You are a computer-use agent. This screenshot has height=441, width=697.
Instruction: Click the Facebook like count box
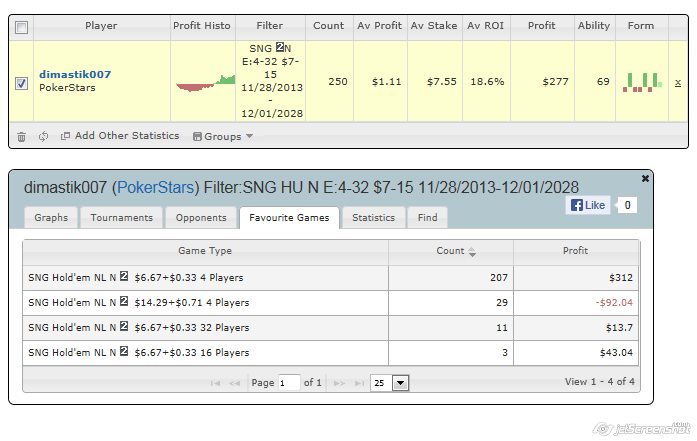627,205
